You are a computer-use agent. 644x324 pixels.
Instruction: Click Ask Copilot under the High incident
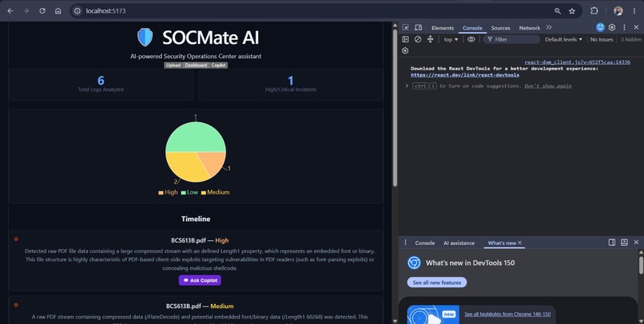click(x=200, y=280)
